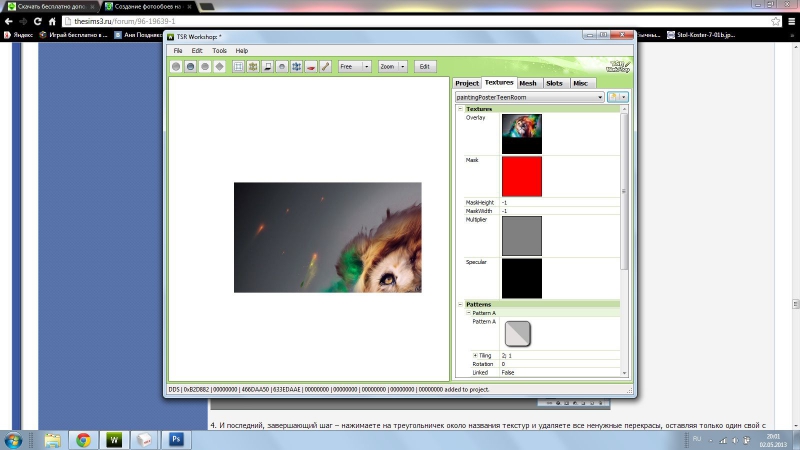Open the Stol-Koster-7-01b.jp bookmark

pos(701,35)
